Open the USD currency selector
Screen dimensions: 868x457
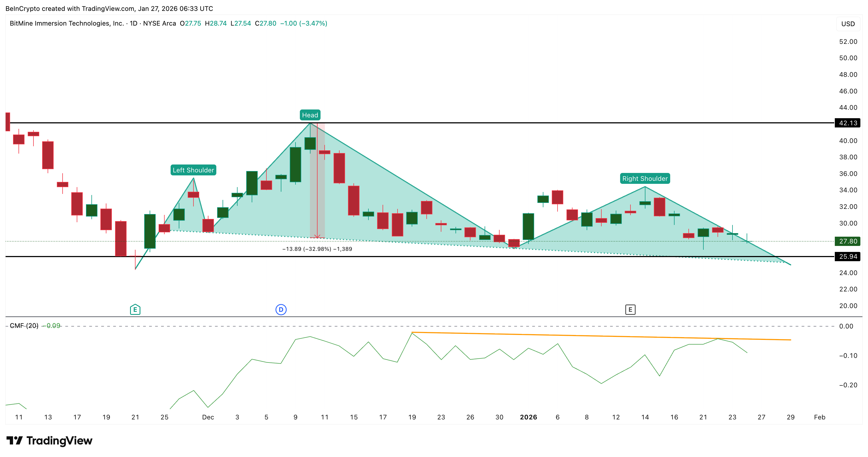[x=848, y=24]
